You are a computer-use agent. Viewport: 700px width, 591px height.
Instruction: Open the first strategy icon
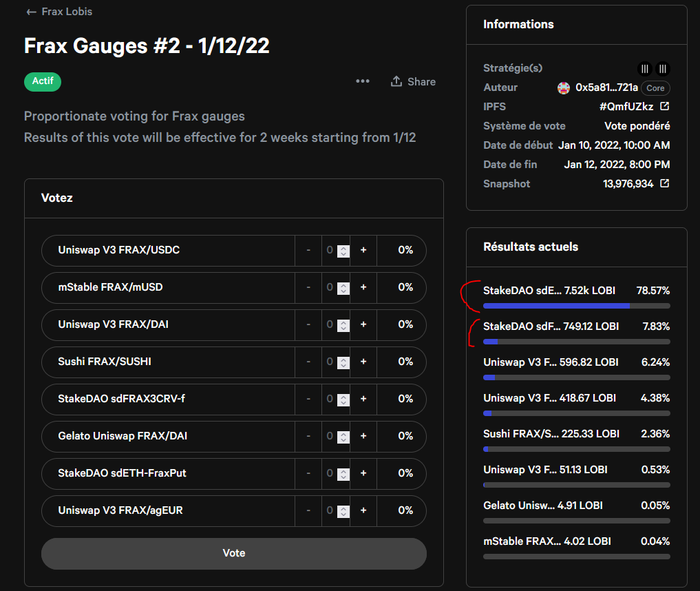coord(645,69)
